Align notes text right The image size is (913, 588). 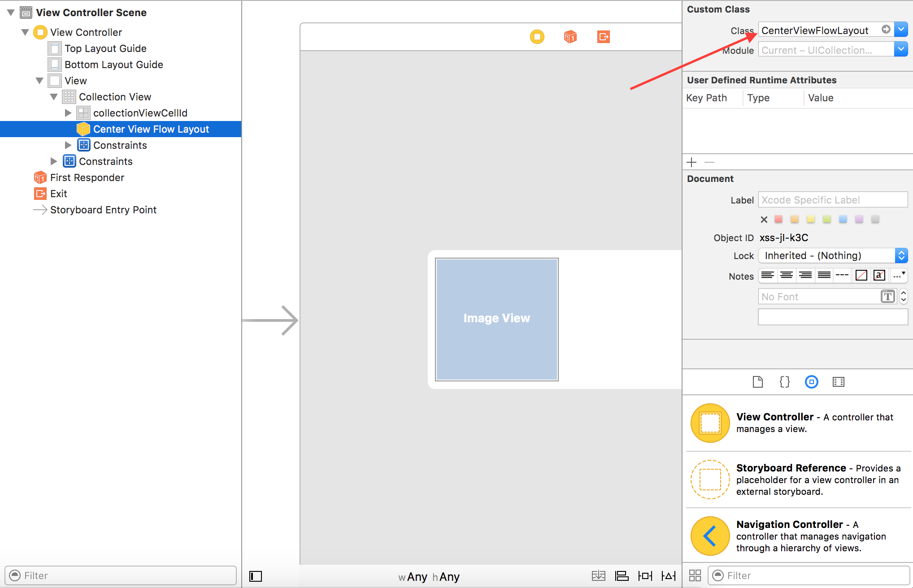[805, 275]
